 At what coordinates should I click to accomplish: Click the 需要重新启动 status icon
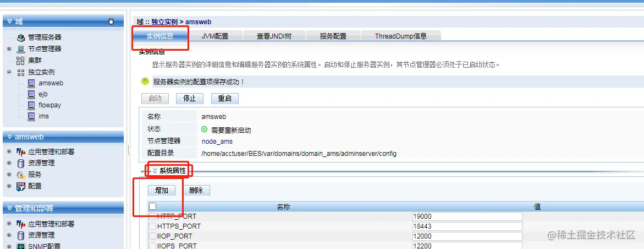[x=204, y=129]
